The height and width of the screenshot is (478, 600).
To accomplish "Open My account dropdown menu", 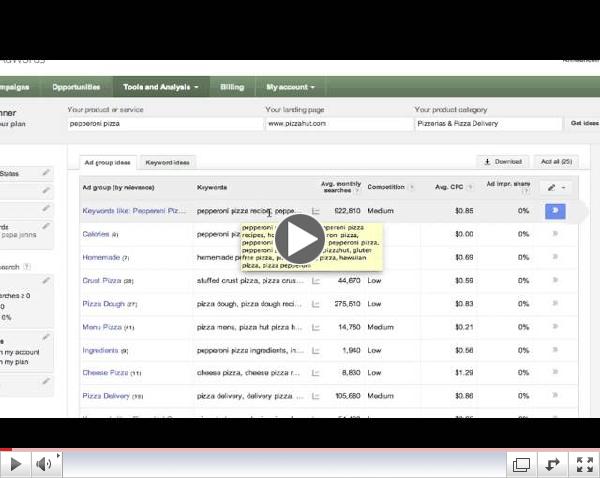I will click(x=290, y=87).
